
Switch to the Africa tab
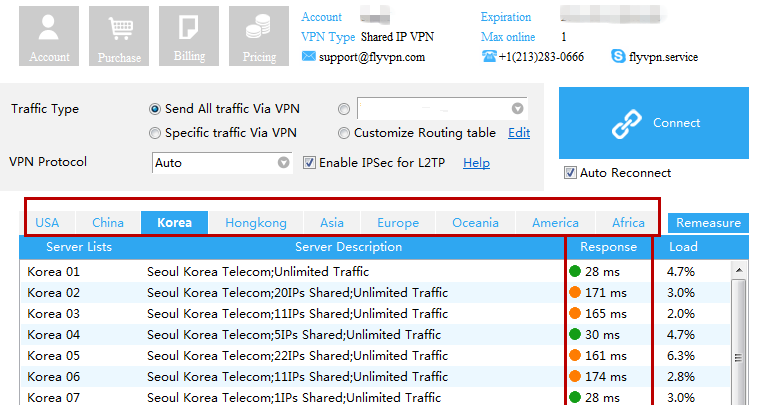628,223
